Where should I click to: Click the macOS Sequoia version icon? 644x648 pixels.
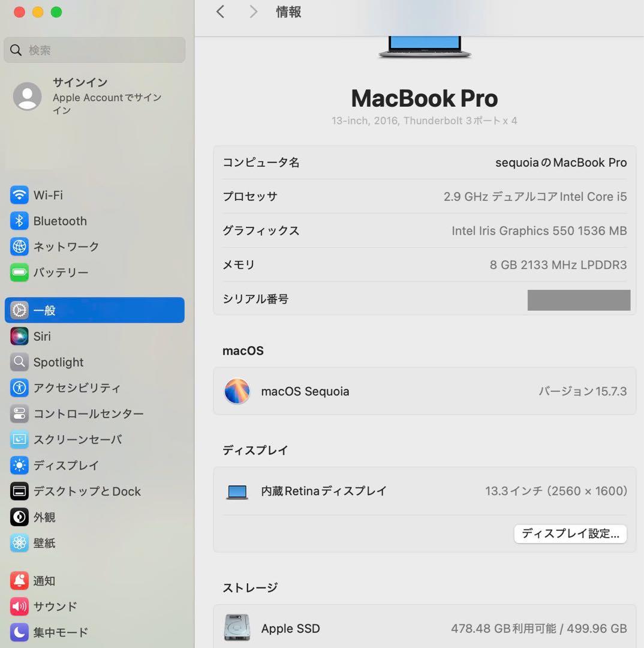pyautogui.click(x=237, y=391)
